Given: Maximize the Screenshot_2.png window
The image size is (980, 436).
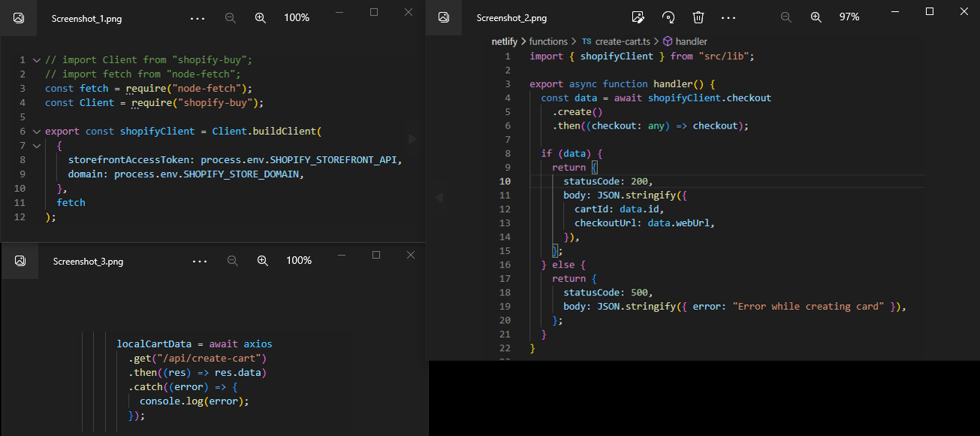Looking at the screenshot, I should pyautogui.click(x=930, y=11).
